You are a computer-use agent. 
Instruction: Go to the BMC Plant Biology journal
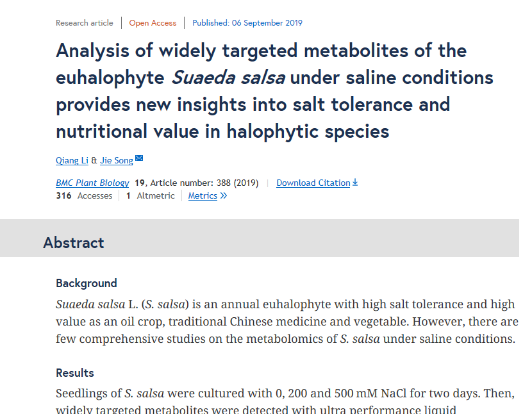click(x=92, y=183)
